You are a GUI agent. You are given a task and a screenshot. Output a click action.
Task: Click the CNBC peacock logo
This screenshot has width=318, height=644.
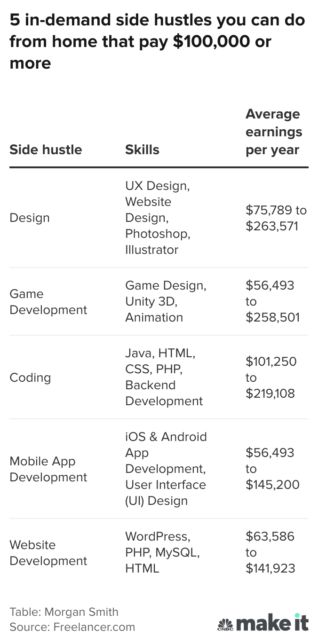225,625
